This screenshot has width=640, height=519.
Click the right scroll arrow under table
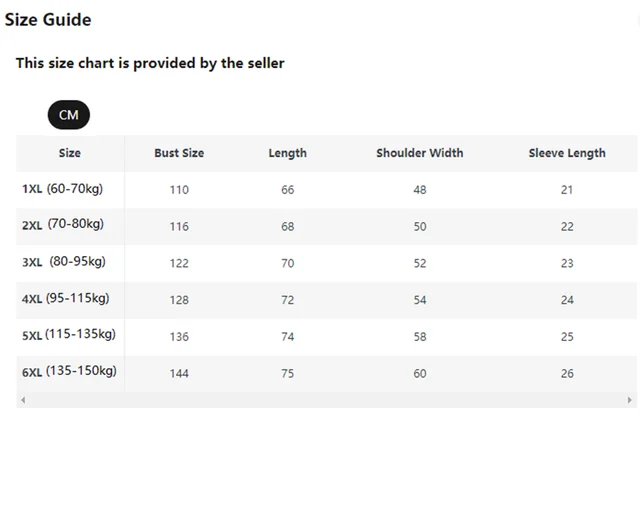[x=629, y=400]
